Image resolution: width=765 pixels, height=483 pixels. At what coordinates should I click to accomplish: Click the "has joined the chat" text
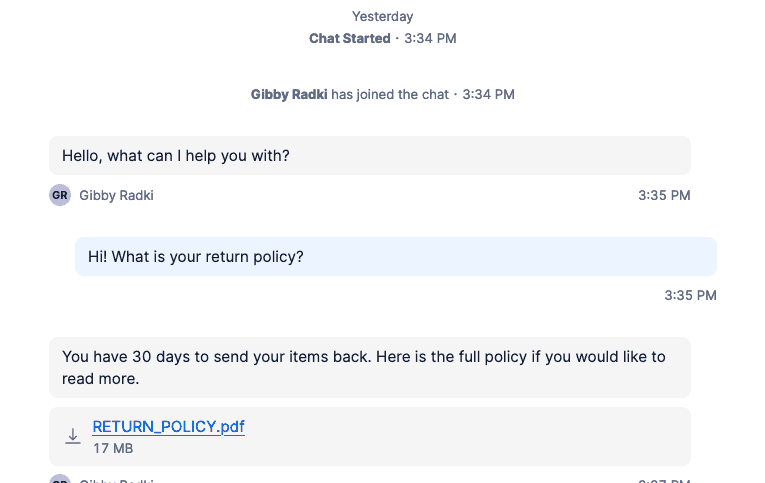390,94
